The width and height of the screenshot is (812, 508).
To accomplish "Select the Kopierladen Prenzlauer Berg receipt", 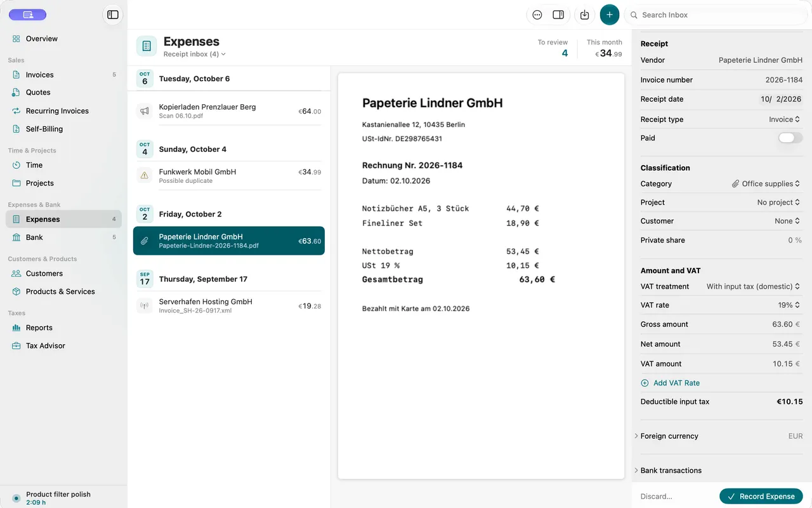I will point(229,111).
